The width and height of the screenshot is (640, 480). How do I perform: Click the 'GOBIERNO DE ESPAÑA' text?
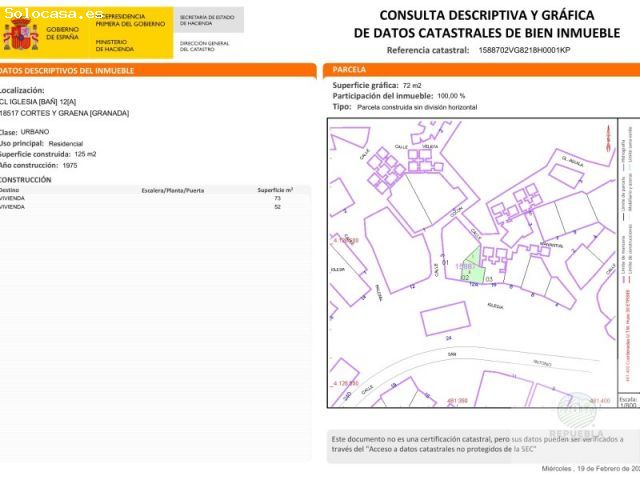62,33
